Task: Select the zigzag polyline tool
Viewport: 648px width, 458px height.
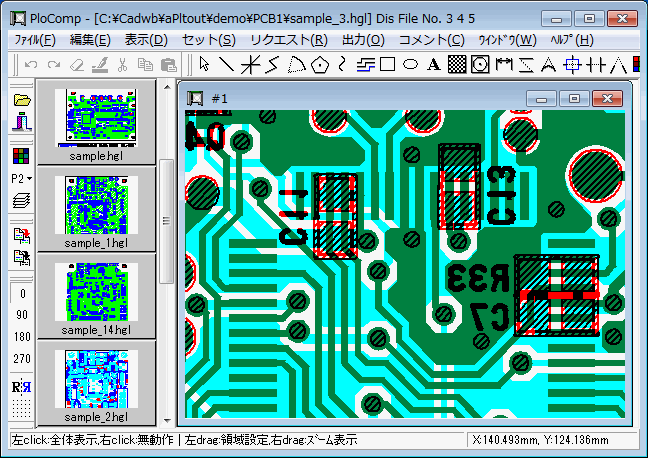Action: click(273, 64)
